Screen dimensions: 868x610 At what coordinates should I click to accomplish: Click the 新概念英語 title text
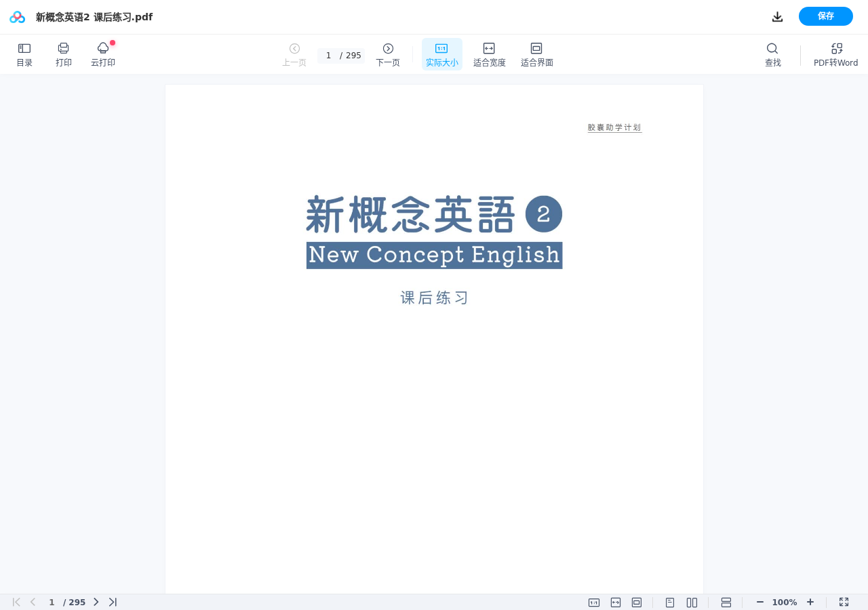411,214
